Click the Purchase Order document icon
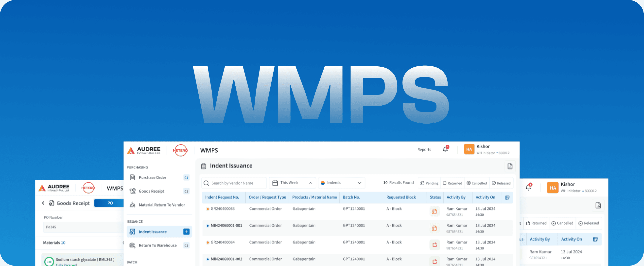The image size is (644, 266). click(x=133, y=178)
